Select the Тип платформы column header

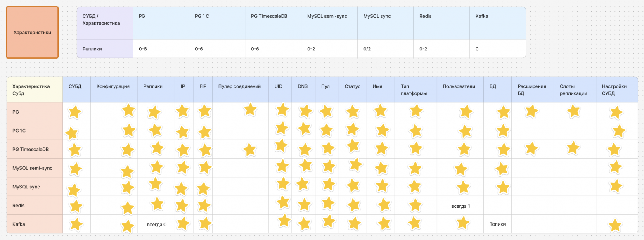tap(416, 90)
